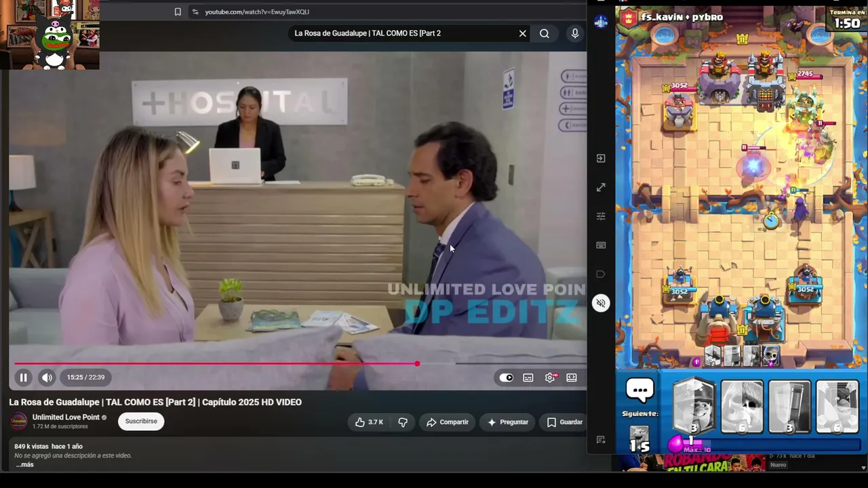Unmute game audio with the crossed speaker button
The width and height of the screenshot is (868, 488).
coord(601,303)
